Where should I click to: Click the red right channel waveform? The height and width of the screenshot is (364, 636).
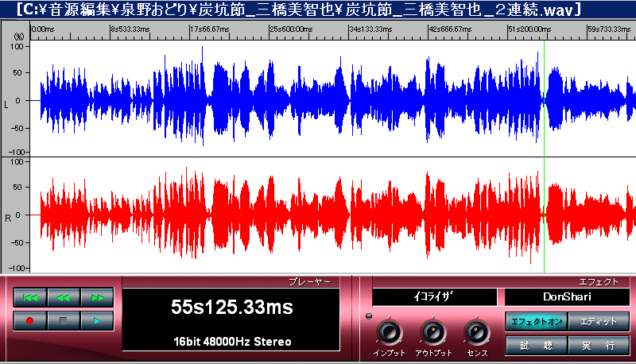(278, 215)
